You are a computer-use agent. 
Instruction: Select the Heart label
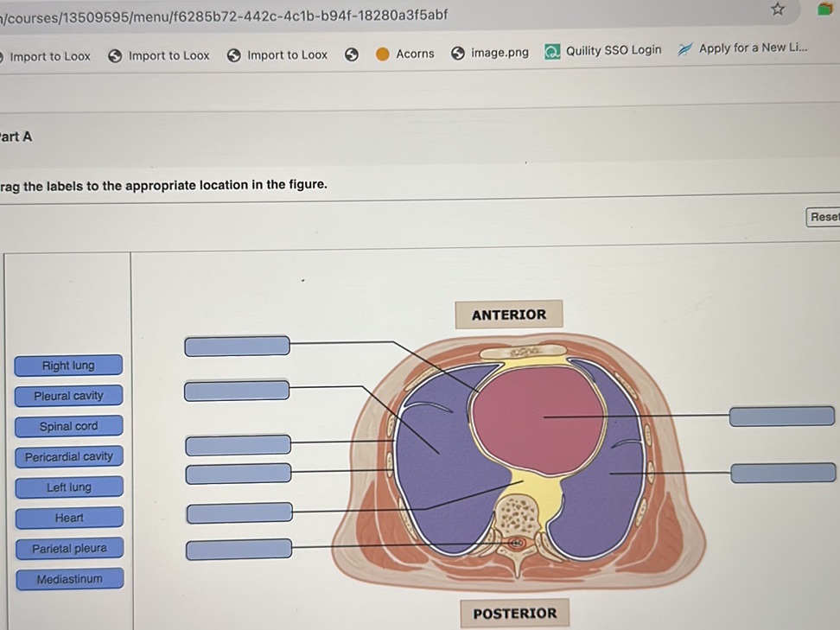pyautogui.click(x=69, y=518)
